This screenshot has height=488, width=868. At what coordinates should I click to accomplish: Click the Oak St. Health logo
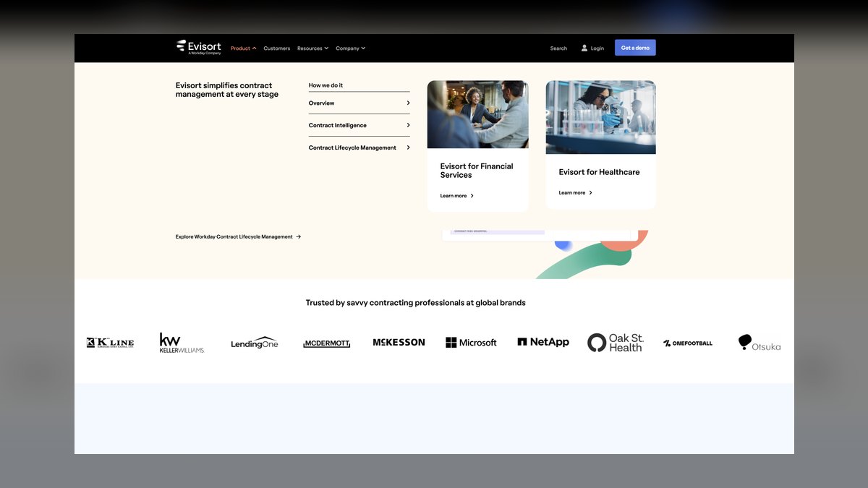click(x=616, y=343)
